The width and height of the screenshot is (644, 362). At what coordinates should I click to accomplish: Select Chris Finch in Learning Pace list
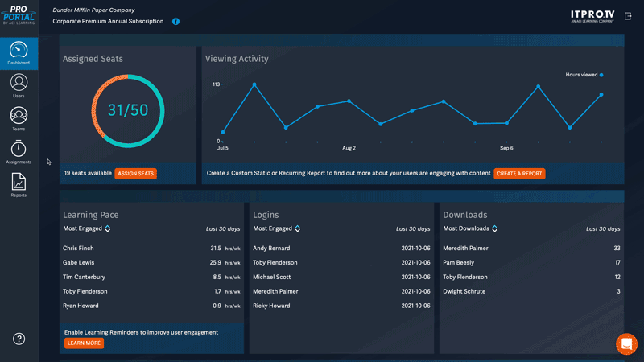click(78, 249)
